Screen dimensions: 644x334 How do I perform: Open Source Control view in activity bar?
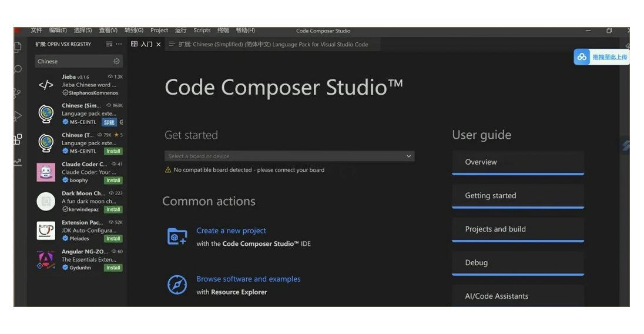pos(18,92)
